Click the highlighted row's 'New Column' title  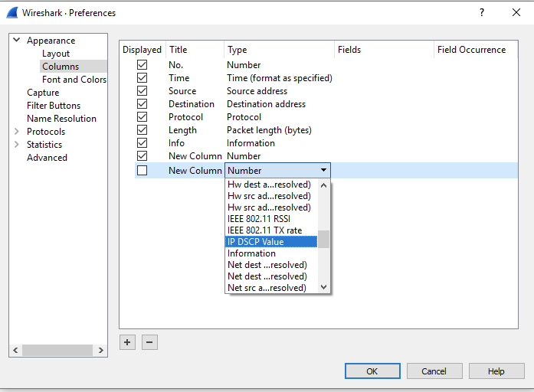point(195,170)
